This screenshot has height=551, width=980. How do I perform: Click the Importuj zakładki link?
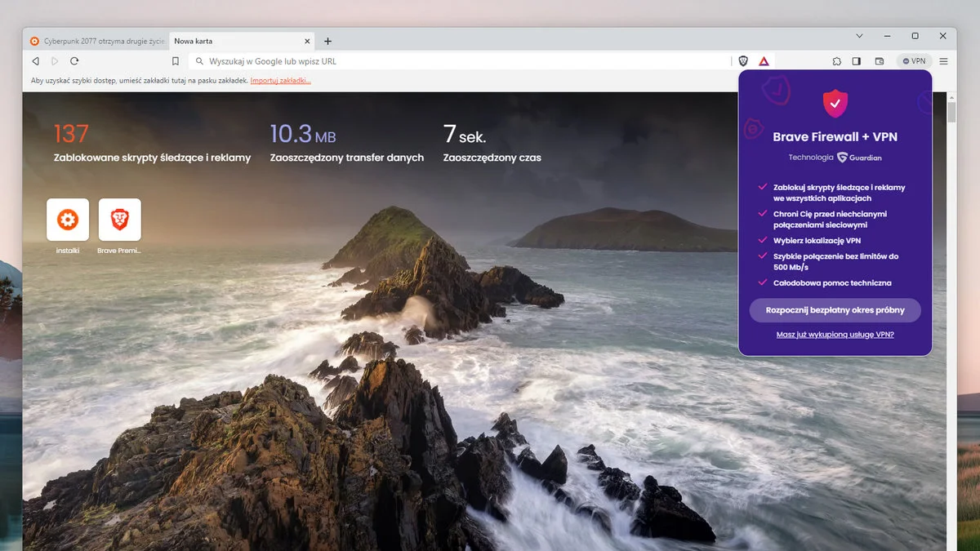pyautogui.click(x=280, y=81)
